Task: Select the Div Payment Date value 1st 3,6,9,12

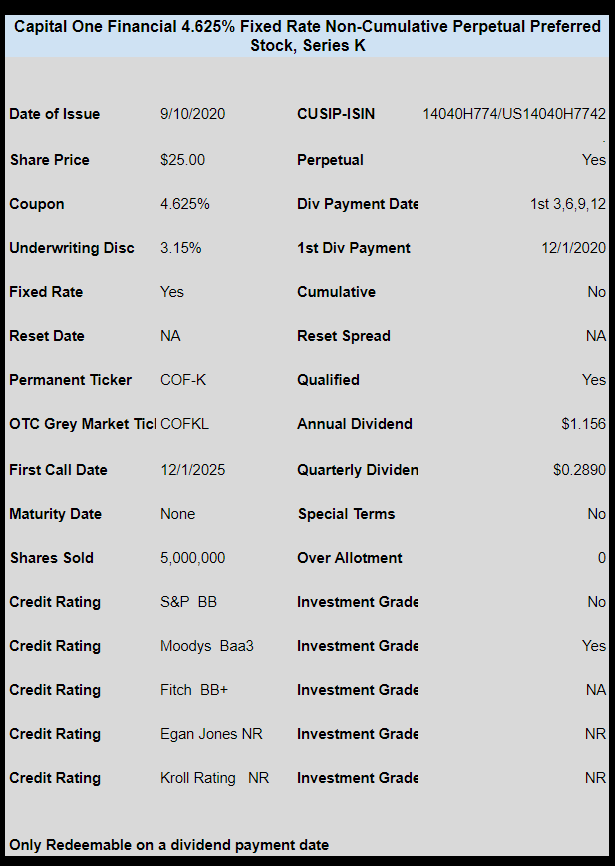Action: coord(568,204)
